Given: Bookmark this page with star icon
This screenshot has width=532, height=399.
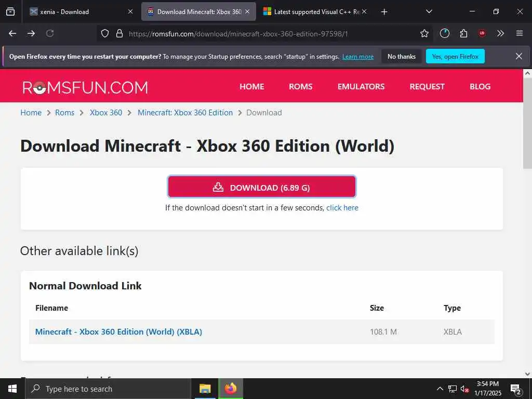Looking at the screenshot, I should pyautogui.click(x=424, y=33).
